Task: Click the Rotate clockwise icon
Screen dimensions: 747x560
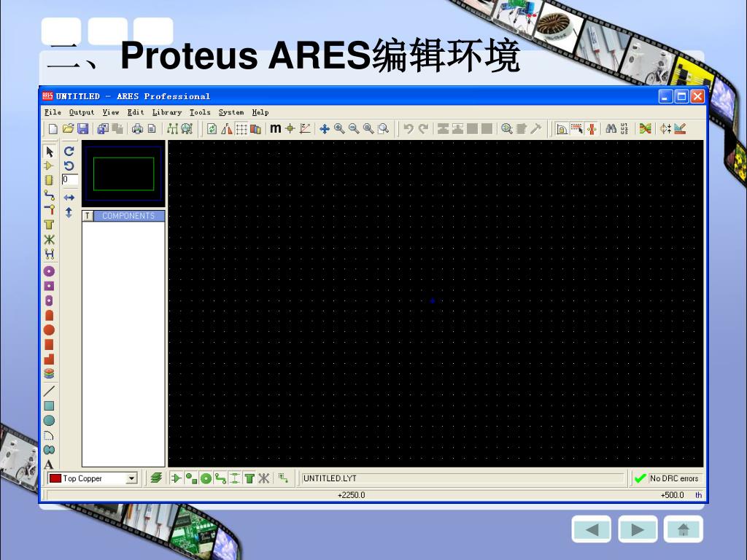Action: (69, 152)
